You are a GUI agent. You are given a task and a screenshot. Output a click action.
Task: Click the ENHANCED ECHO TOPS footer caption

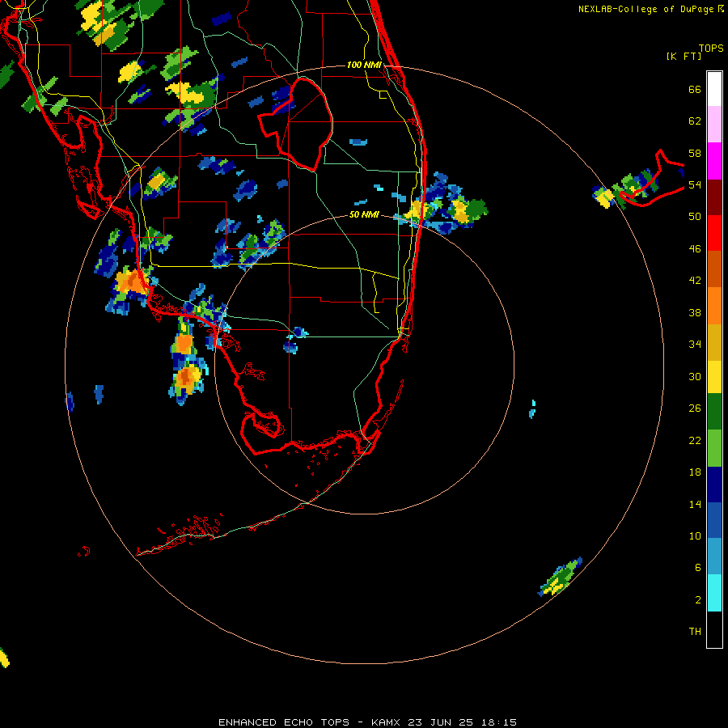pos(367,722)
